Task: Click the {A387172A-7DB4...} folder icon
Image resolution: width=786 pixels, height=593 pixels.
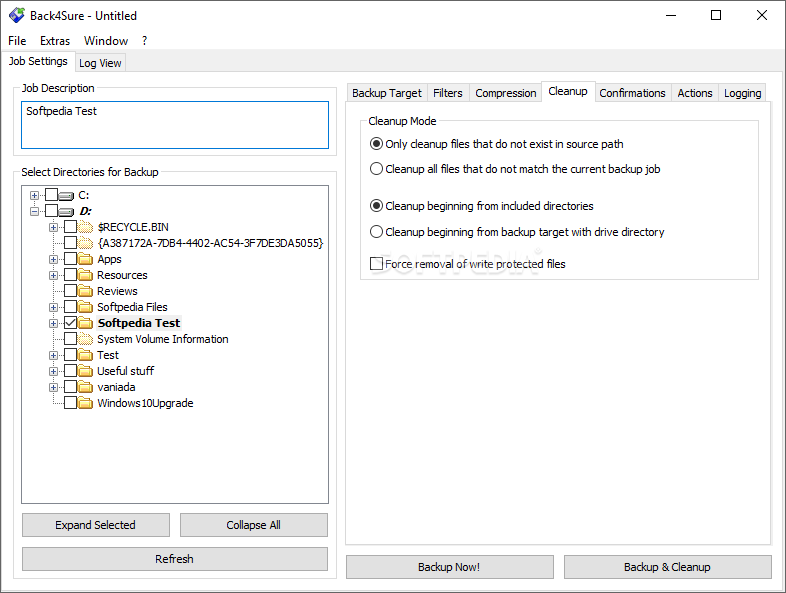Action: tap(86, 243)
